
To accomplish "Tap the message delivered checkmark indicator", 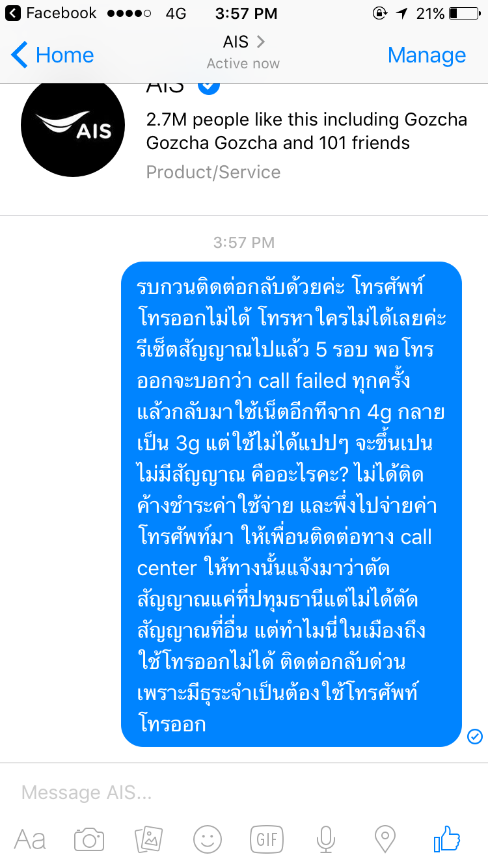I will coord(475,736).
